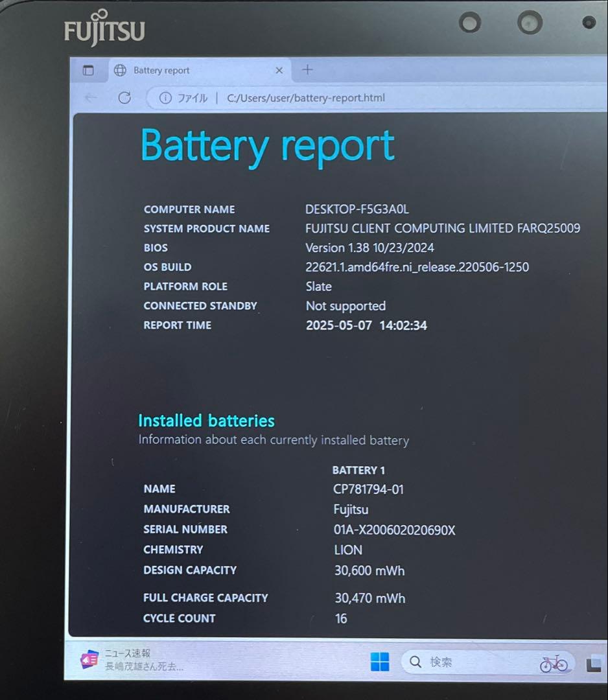Click the platform role Slate value
608x700 pixels.
[319, 286]
